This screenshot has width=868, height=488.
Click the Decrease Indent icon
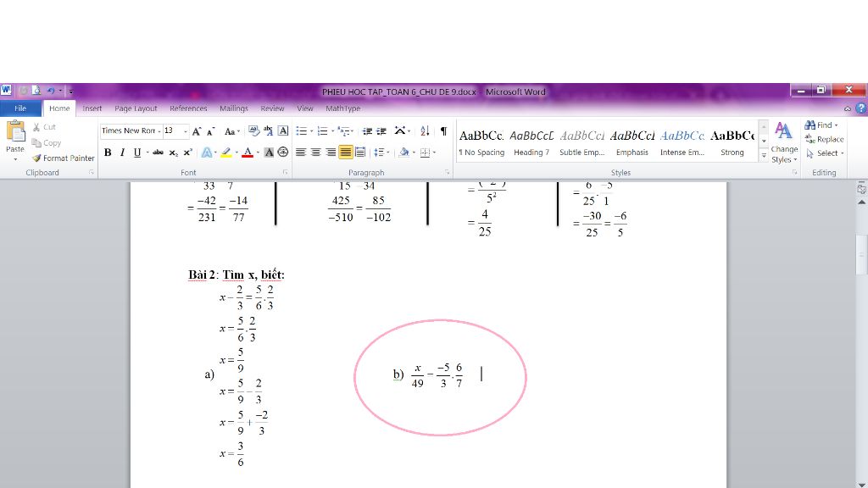pyautogui.click(x=367, y=131)
